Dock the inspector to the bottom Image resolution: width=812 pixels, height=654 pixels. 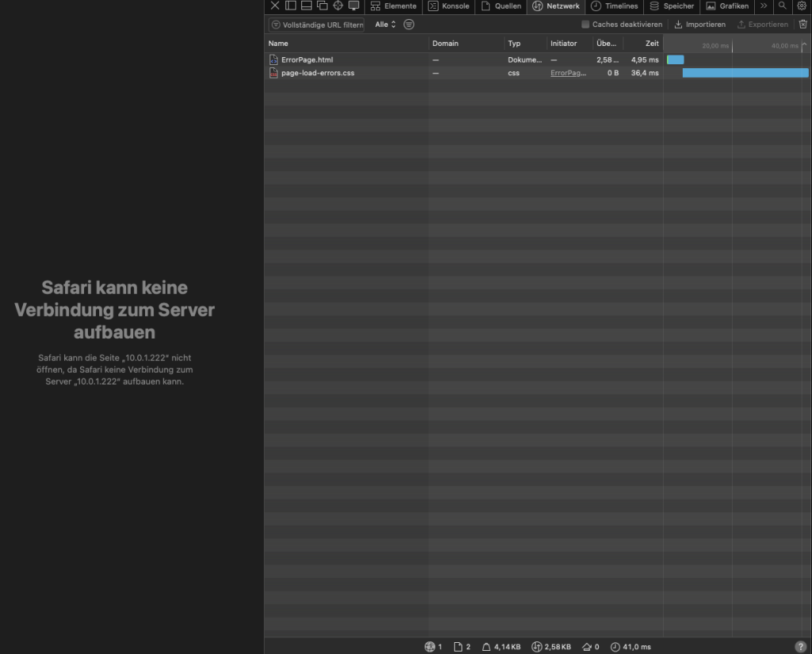click(307, 6)
